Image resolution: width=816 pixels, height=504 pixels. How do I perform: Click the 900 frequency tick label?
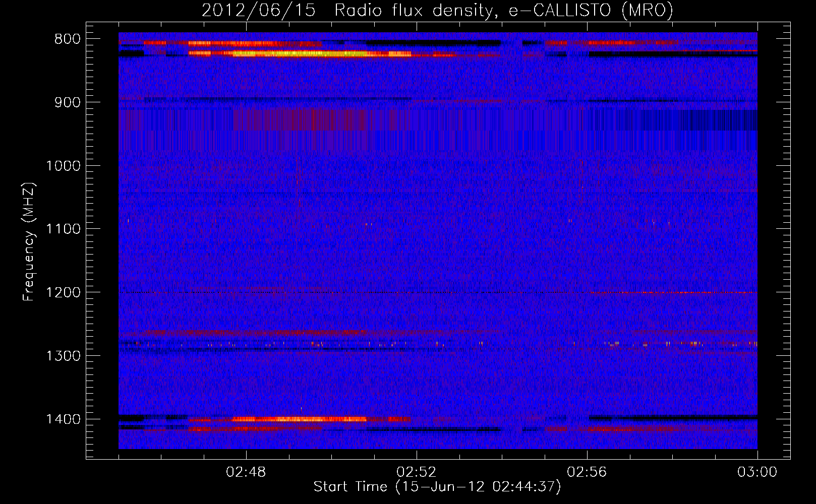click(68, 102)
